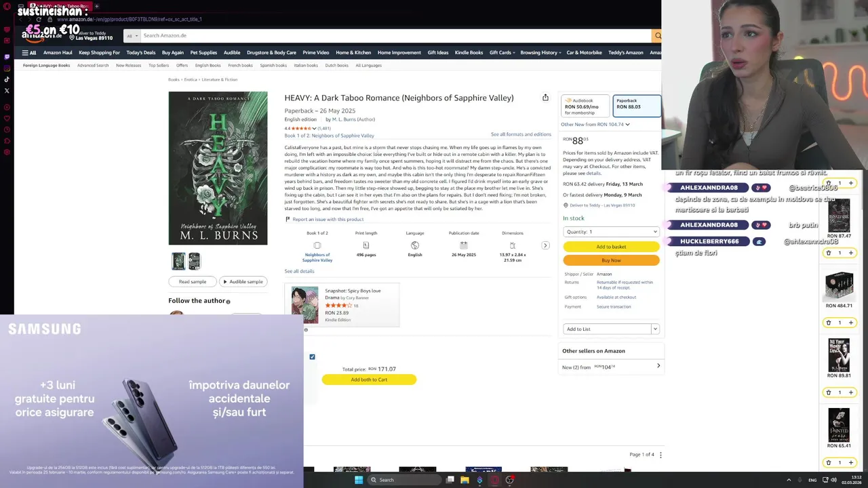Click the browser address bar URL

[x=129, y=19]
